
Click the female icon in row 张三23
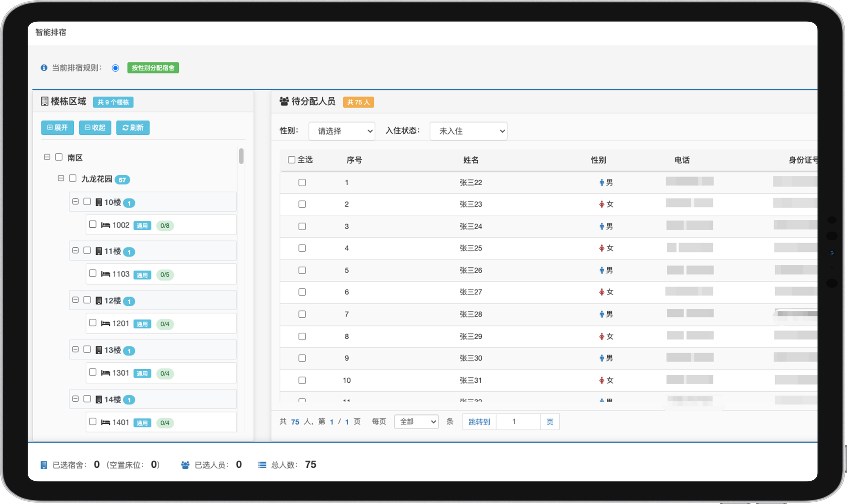click(602, 204)
